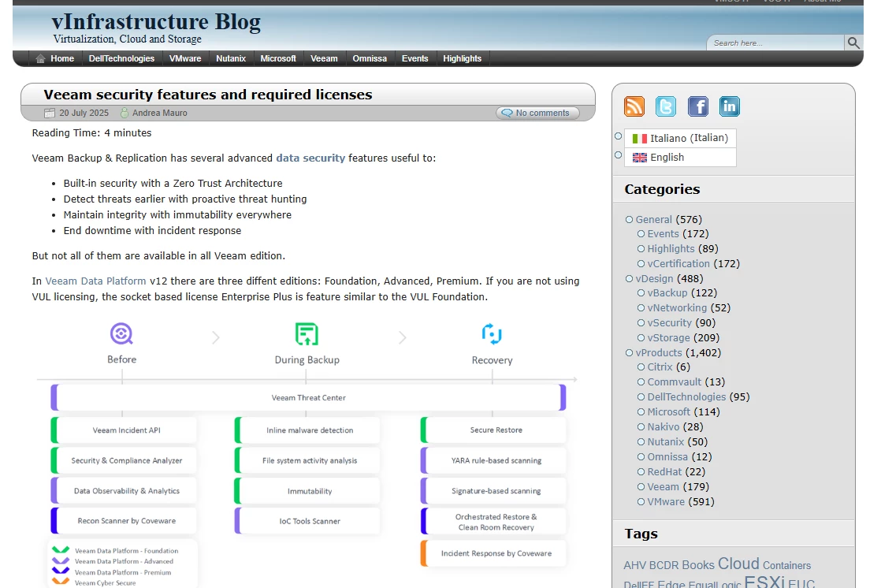881x588 pixels.
Task: Open the Omnissa category in sidebar
Action: [x=667, y=457]
